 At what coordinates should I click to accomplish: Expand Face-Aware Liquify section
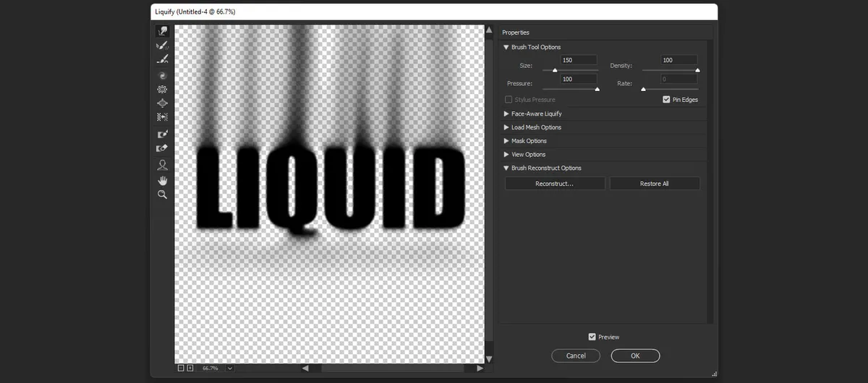point(506,113)
